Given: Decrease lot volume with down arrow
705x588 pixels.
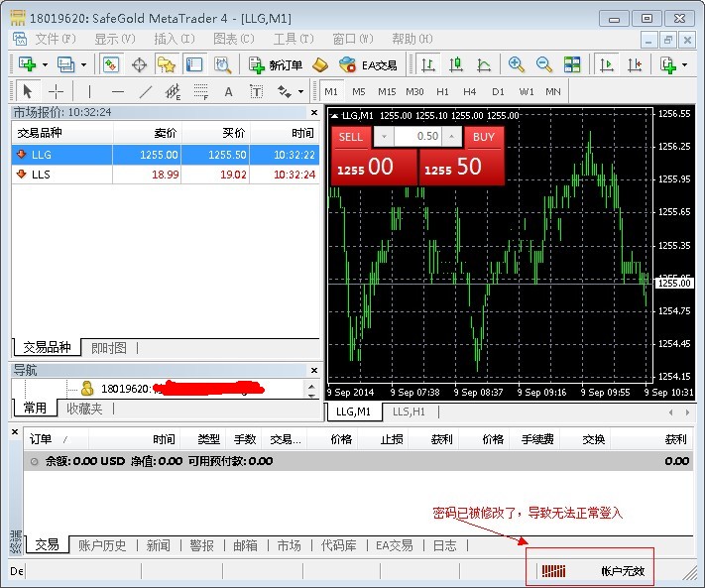Looking at the screenshot, I should click(384, 136).
